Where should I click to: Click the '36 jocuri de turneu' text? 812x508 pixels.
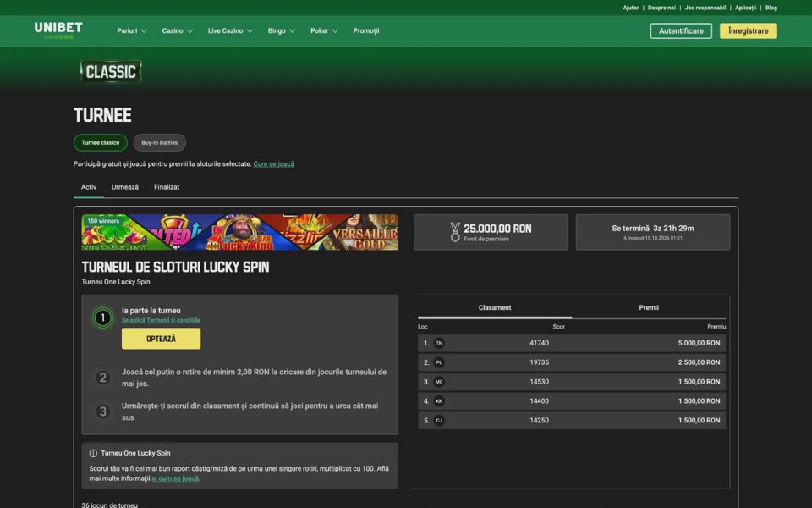(110, 505)
